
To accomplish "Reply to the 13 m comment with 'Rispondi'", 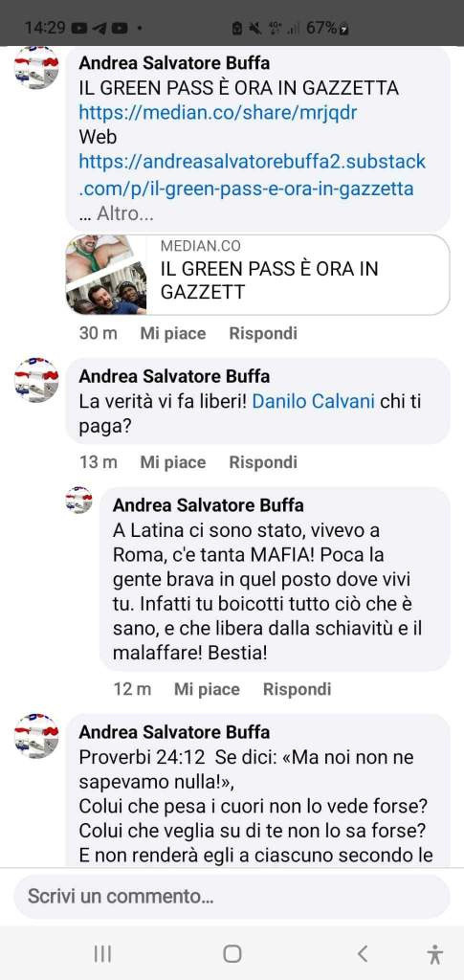I will point(263,462).
